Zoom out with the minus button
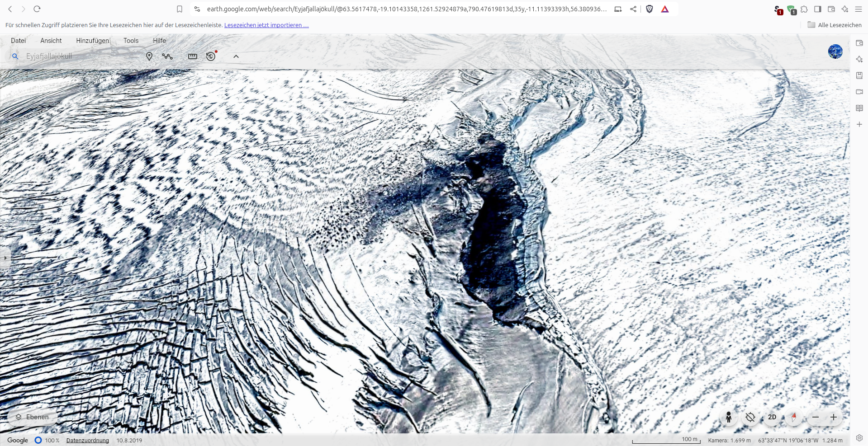The image size is (868, 446). (x=816, y=417)
